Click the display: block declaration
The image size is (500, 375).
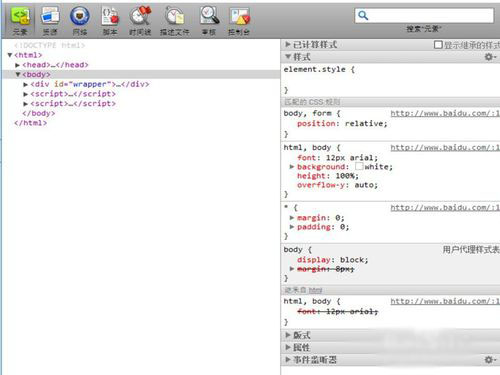[333, 260]
